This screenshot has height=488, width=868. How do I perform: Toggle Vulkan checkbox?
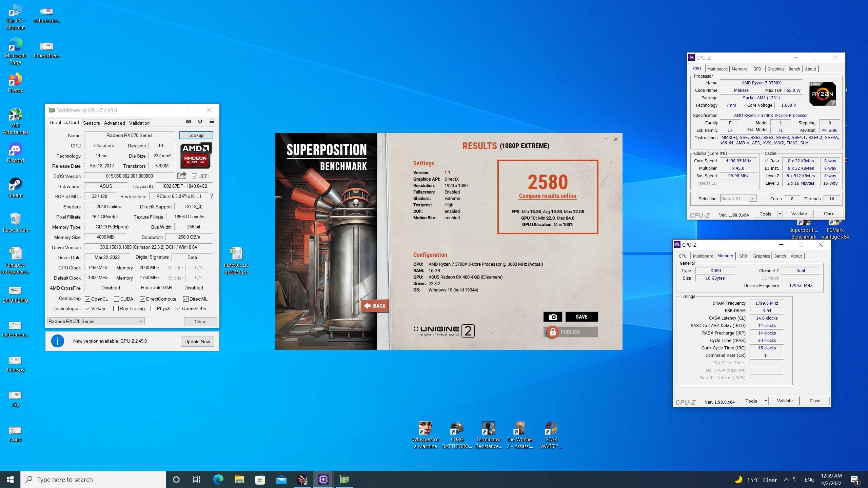(87, 308)
